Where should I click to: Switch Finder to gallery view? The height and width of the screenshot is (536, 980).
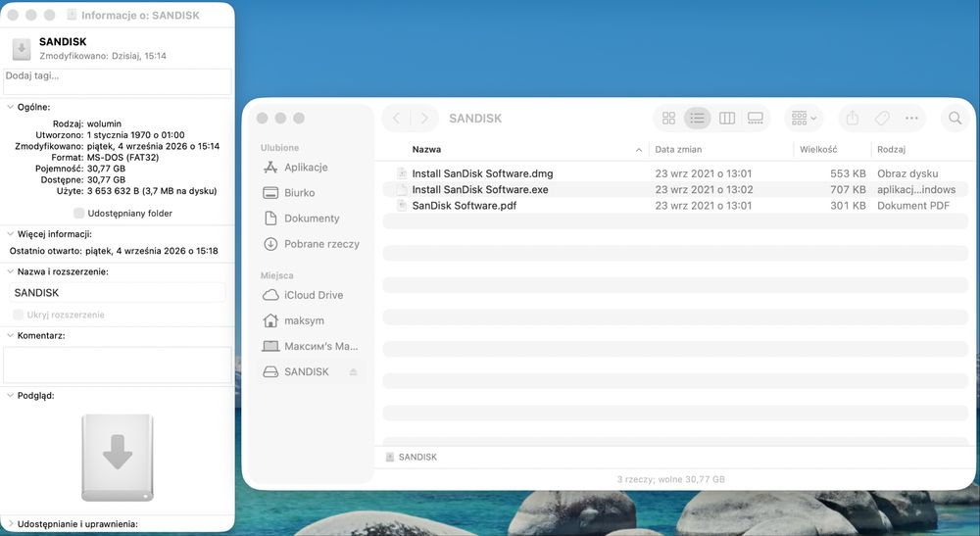pyautogui.click(x=755, y=118)
